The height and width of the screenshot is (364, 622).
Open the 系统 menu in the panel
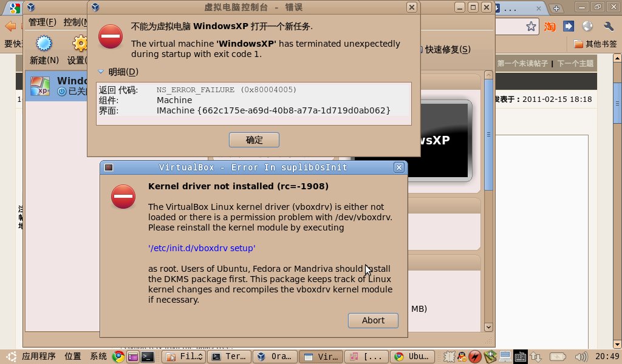tap(98, 357)
